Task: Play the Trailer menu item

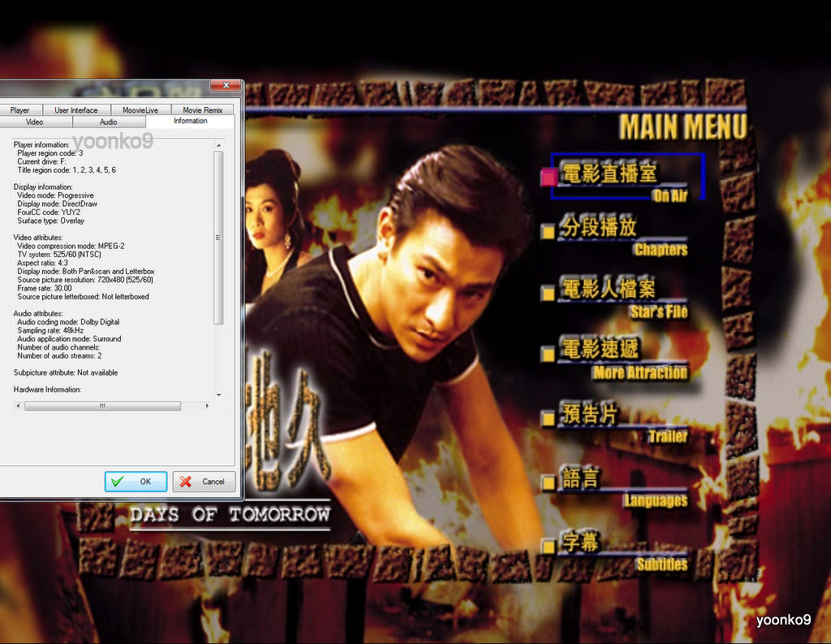Action: click(624, 422)
